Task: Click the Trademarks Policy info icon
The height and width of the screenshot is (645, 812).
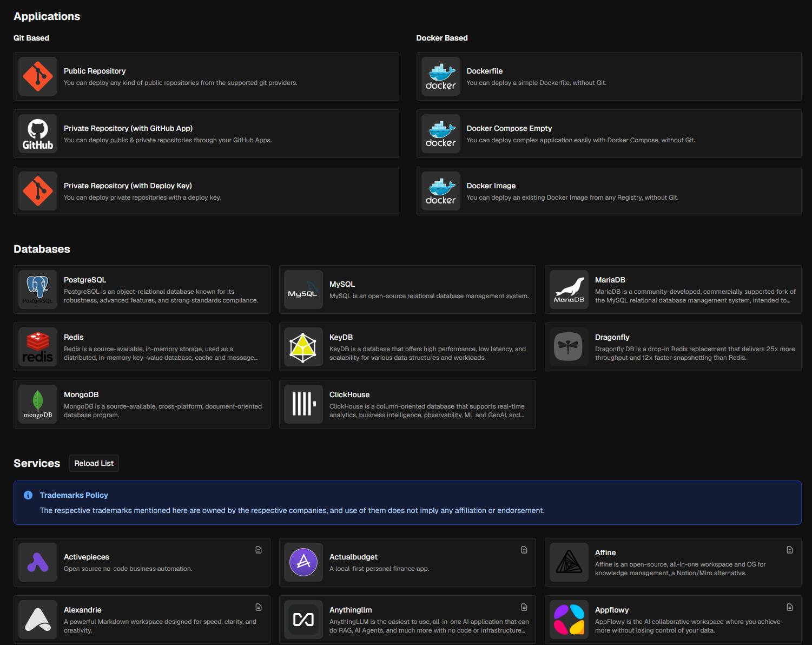Action: coord(28,495)
